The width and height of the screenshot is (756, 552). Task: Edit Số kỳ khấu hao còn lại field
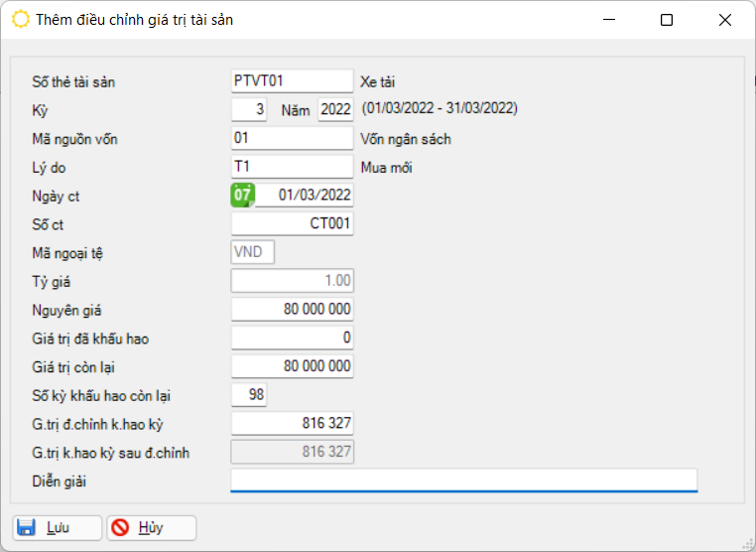tap(248, 395)
